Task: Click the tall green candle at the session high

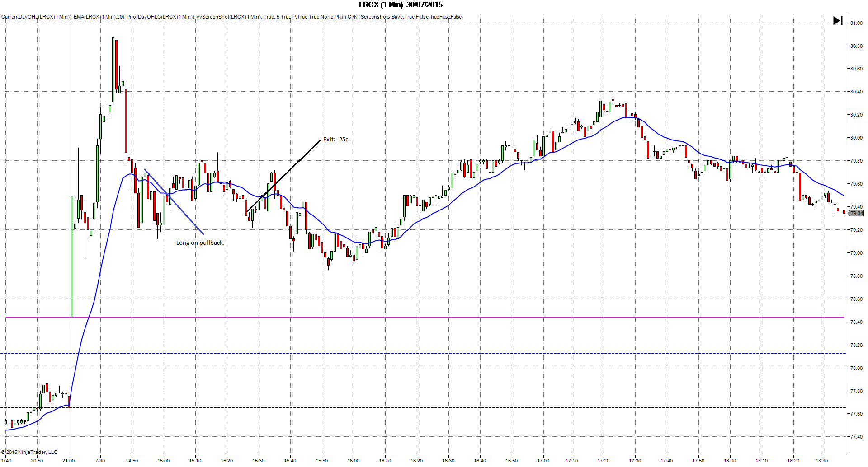Action: pos(113,70)
